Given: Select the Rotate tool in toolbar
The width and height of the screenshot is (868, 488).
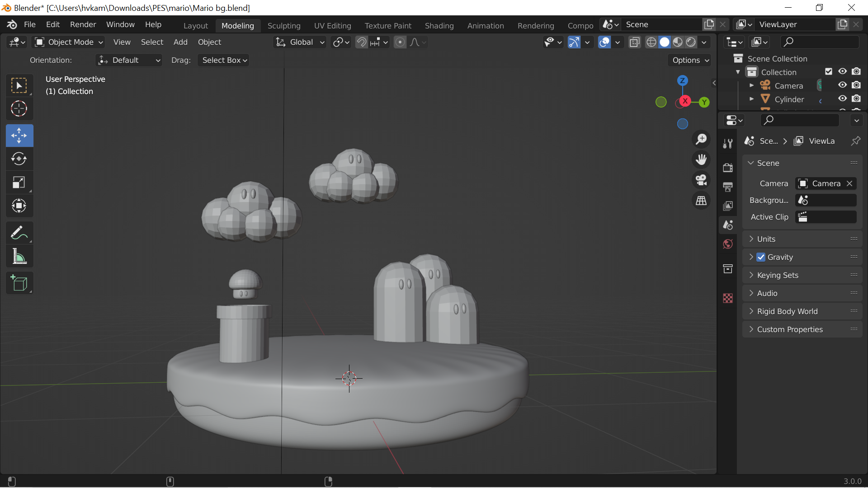Looking at the screenshot, I should (x=19, y=159).
